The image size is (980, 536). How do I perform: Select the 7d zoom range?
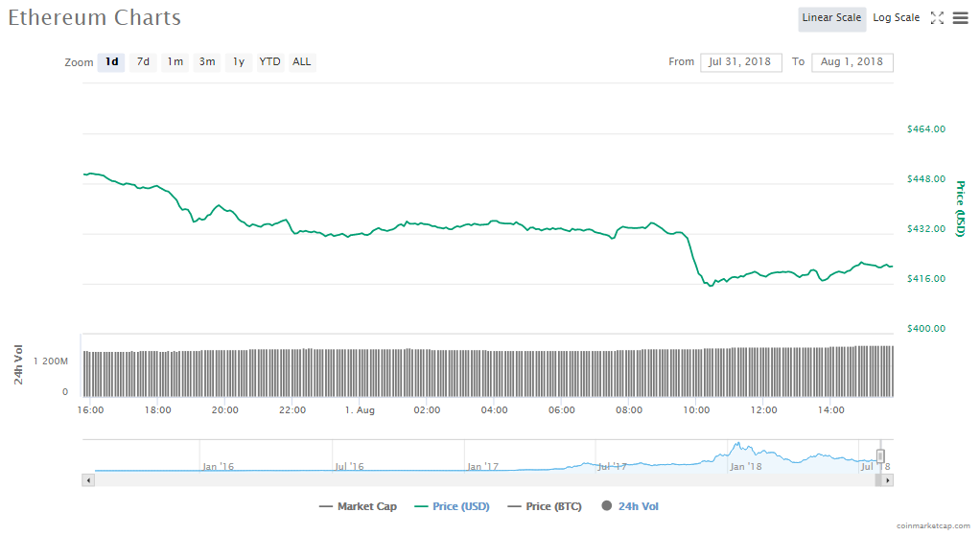(x=143, y=62)
